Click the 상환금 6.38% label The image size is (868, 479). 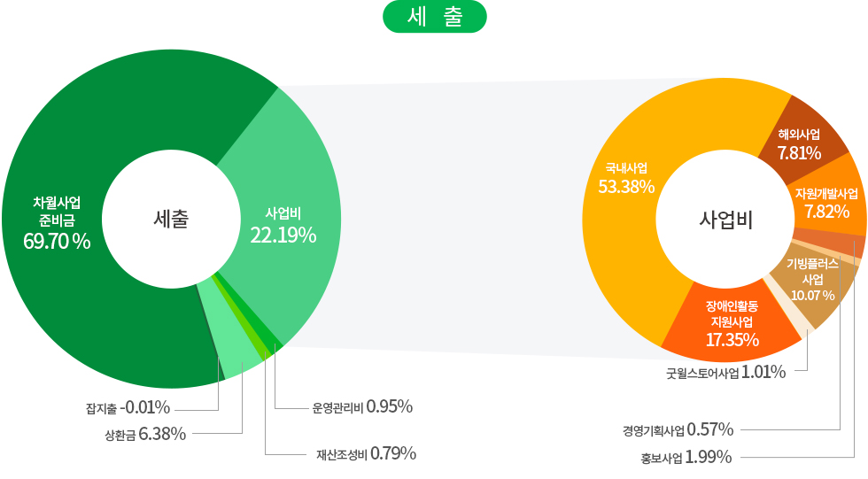(x=144, y=434)
